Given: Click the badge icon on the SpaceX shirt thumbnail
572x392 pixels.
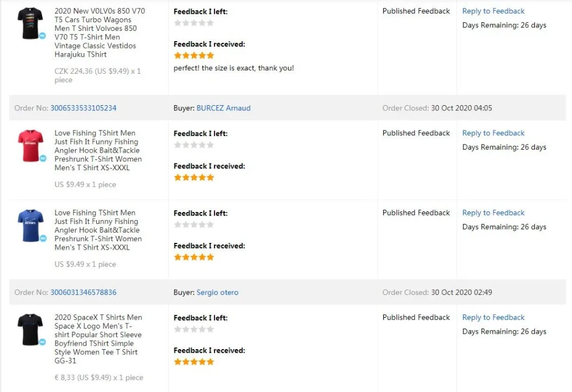Looking at the screenshot, I should [x=42, y=342].
